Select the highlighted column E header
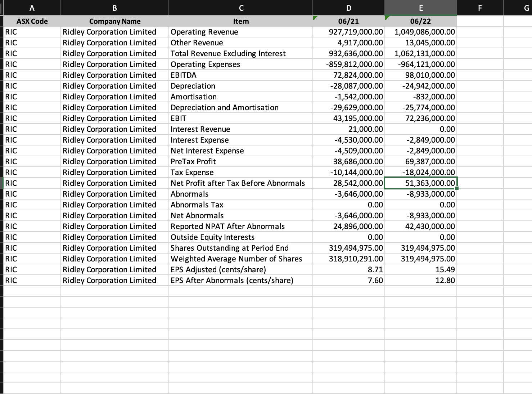 point(421,8)
